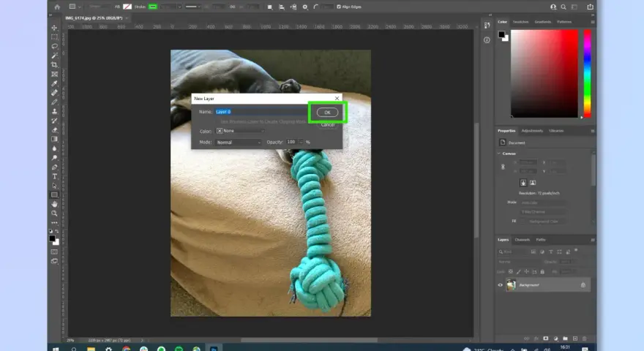Open the Mode dropdown showing Normal
Image resolution: width=644 pixels, height=351 pixels.
click(239, 143)
